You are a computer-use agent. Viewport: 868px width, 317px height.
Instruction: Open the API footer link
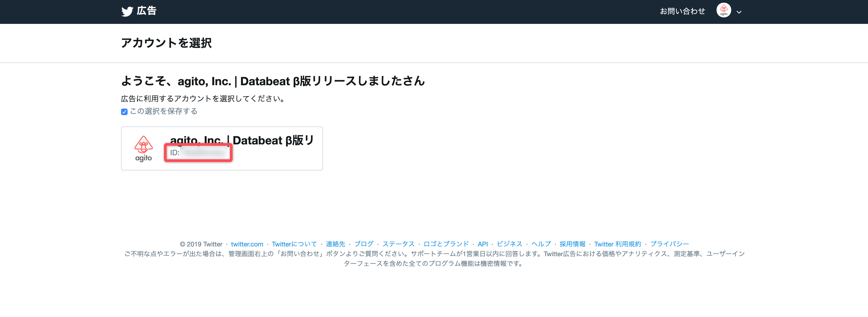click(483, 244)
